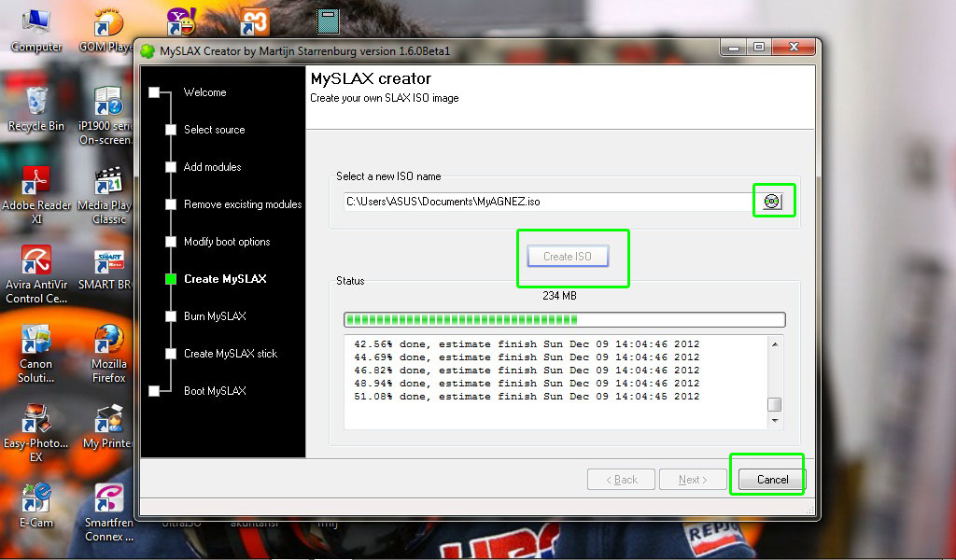This screenshot has height=560, width=956.
Task: Open the file browser beside the ISO name field
Action: pyautogui.click(x=774, y=199)
